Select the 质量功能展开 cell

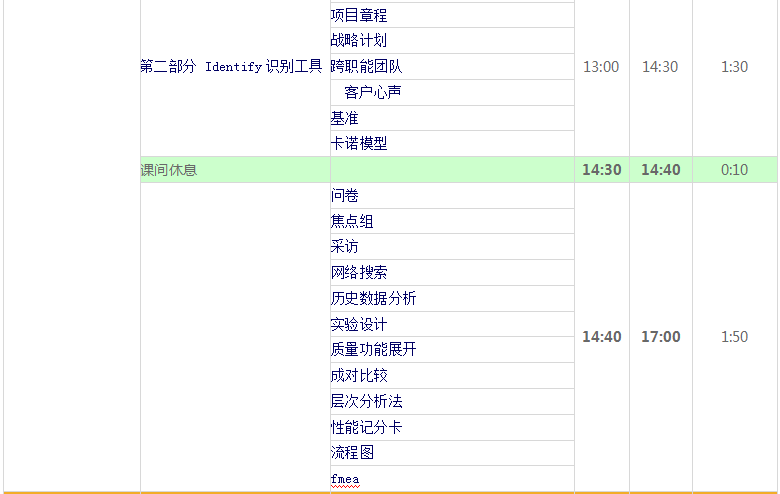pos(452,350)
